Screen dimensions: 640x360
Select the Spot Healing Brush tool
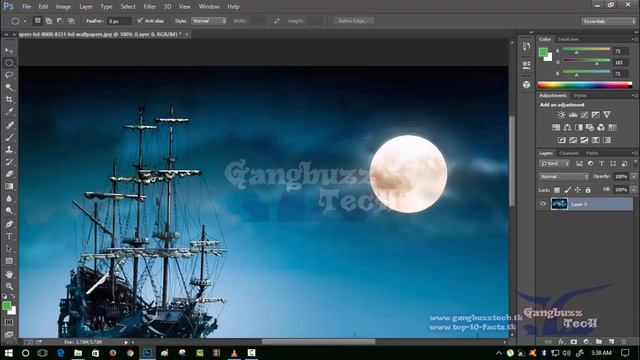pyautogui.click(x=9, y=125)
